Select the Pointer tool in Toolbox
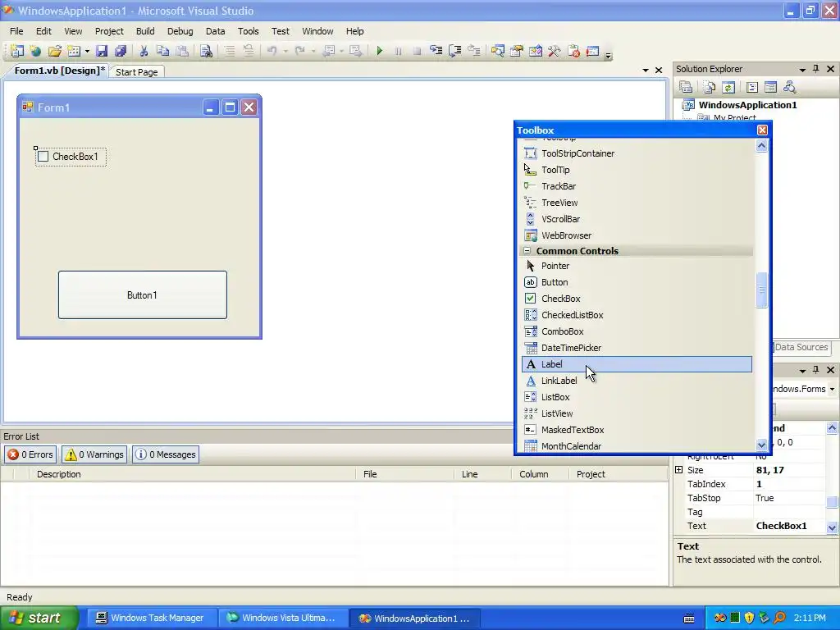 637,266
